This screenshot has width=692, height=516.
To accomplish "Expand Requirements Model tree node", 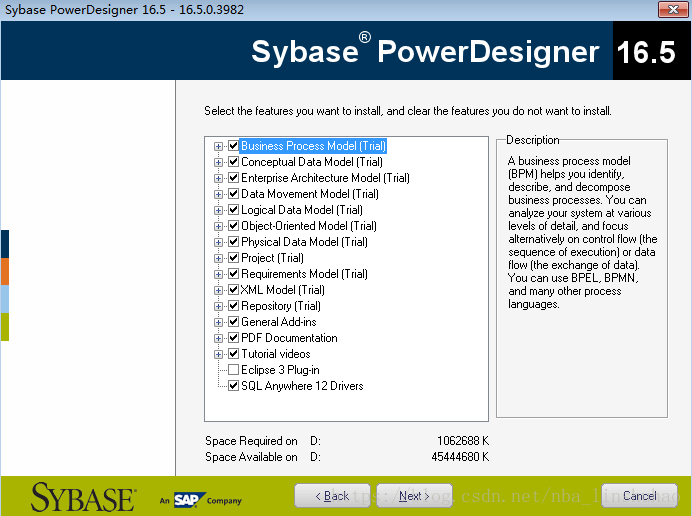I will pos(218,274).
